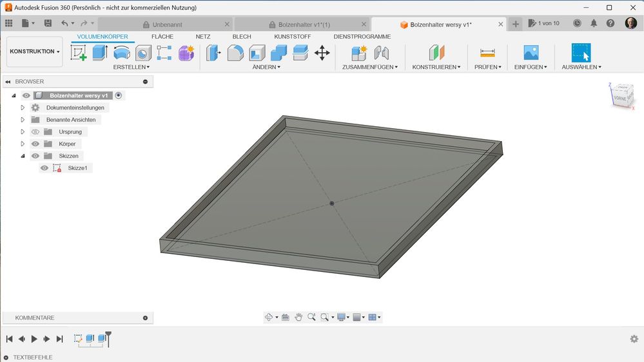Show the hidden Ursprung folder
Image resolution: width=644 pixels, height=362 pixels.
[35, 132]
